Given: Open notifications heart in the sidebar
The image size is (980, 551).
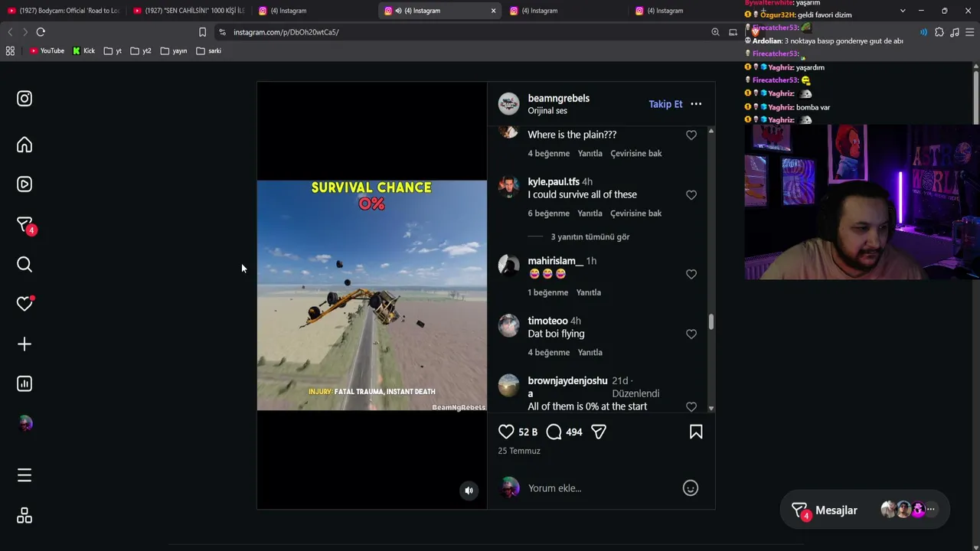Looking at the screenshot, I should pos(24,304).
